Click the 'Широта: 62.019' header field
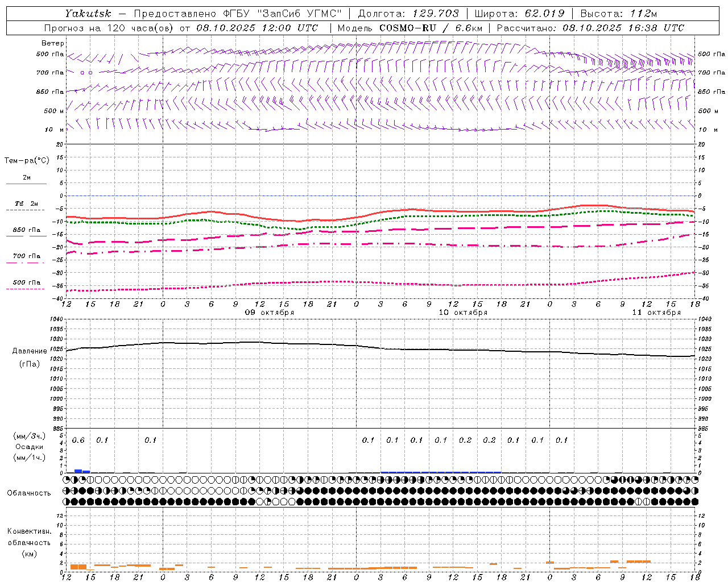This screenshot has width=728, height=582. coord(520,14)
